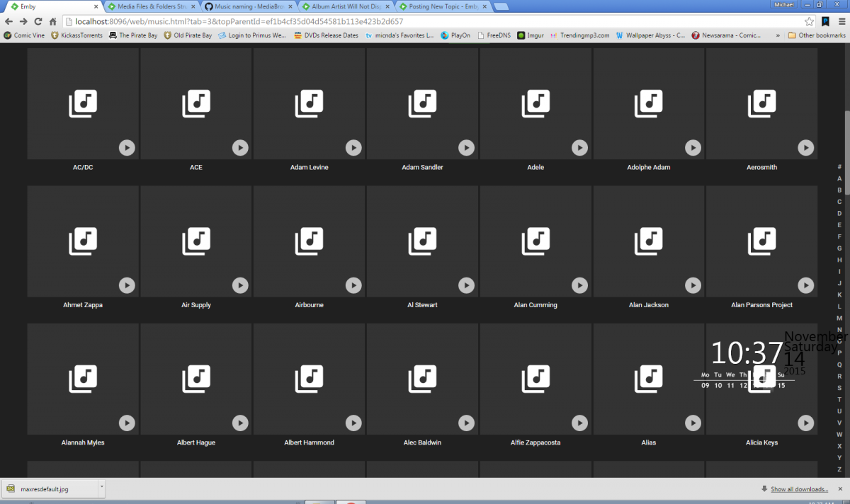This screenshot has height=504, width=850.
Task: Jump to letter B in alphabet picker
Action: [839, 190]
